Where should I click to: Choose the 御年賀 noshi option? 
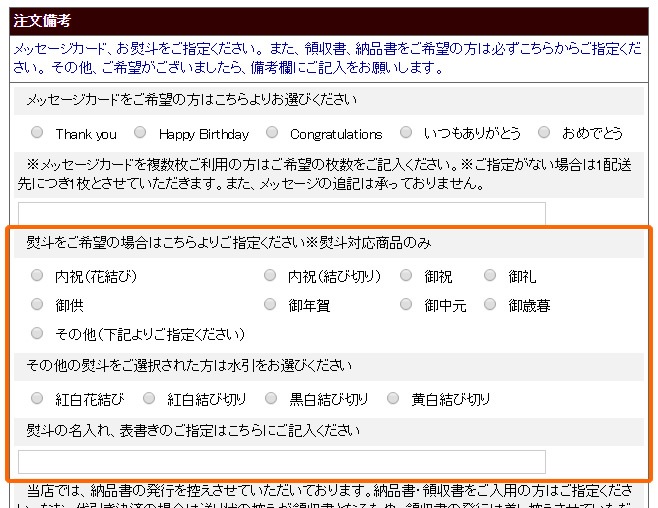[x=270, y=304]
